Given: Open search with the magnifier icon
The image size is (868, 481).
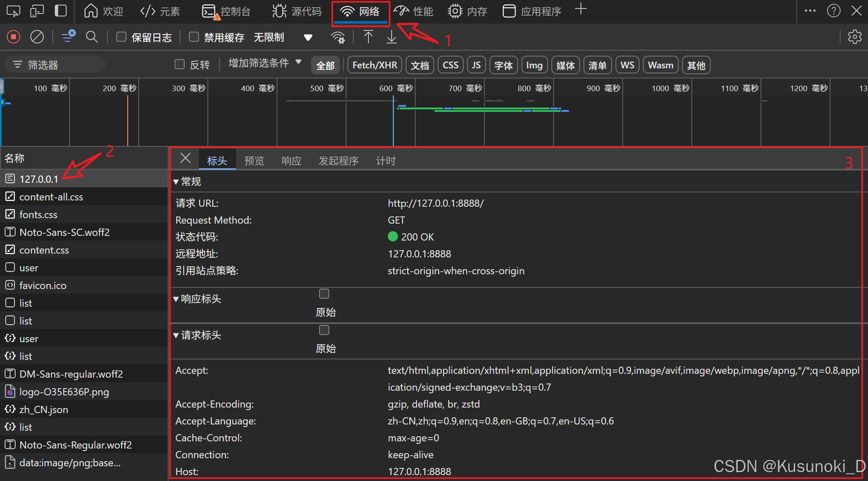Looking at the screenshot, I should (x=91, y=37).
